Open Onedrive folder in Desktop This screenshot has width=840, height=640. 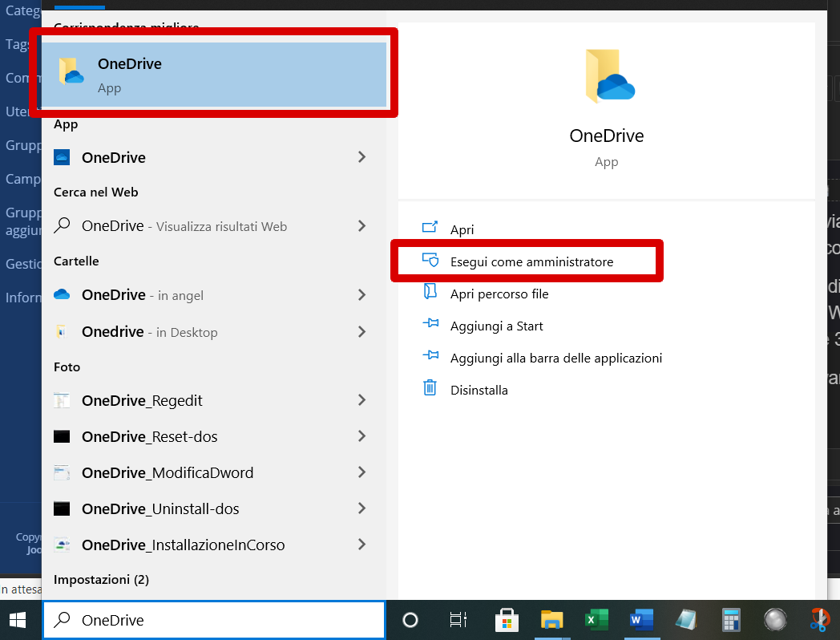pyautogui.click(x=214, y=332)
